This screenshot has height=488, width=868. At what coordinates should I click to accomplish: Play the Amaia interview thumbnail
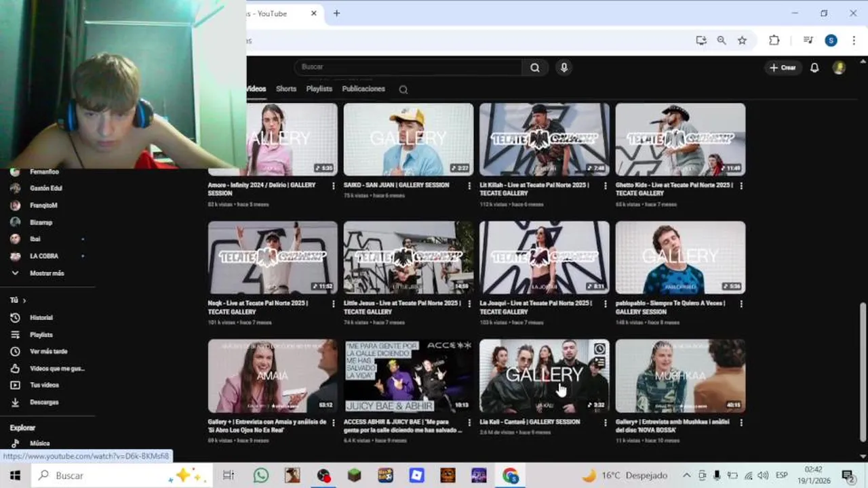click(x=273, y=375)
